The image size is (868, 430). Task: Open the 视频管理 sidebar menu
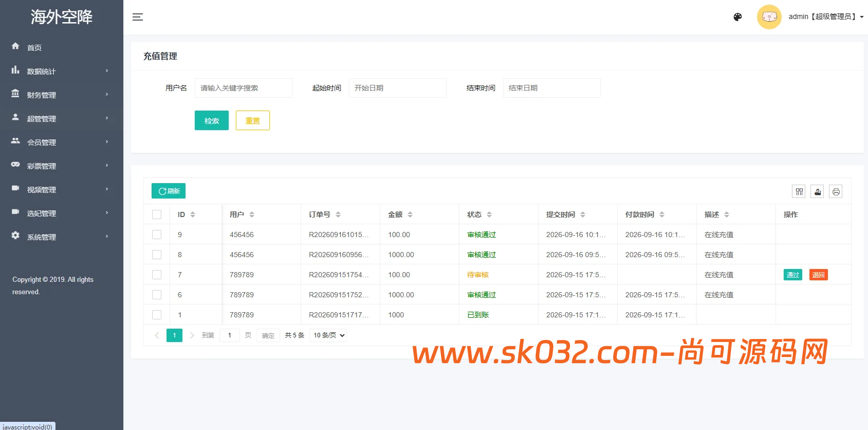[62, 189]
